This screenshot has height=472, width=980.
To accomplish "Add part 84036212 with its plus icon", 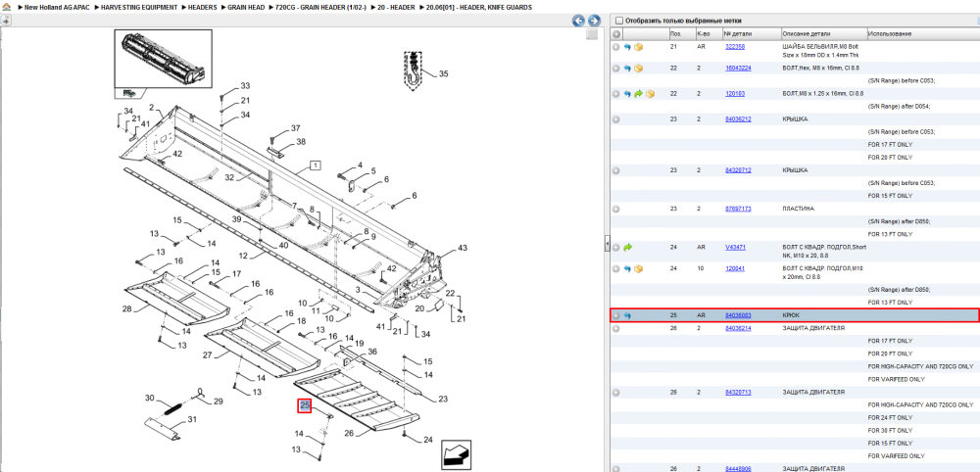I will tap(616, 119).
